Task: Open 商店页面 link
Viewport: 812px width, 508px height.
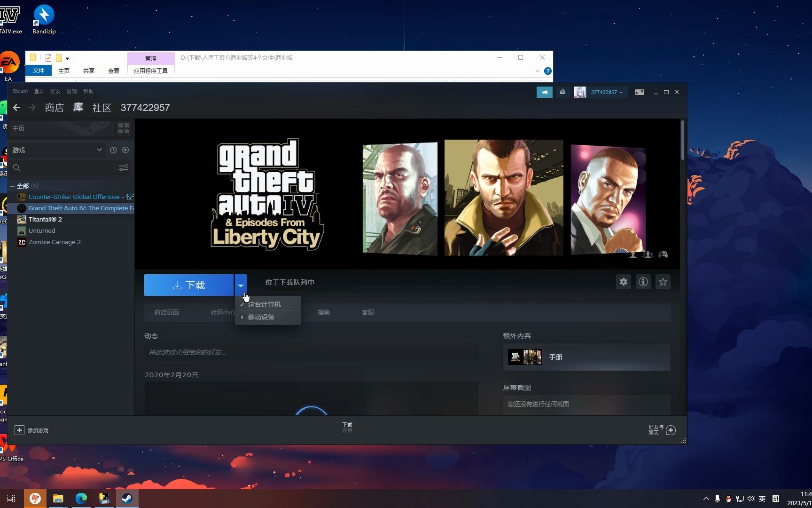Action: (167, 312)
